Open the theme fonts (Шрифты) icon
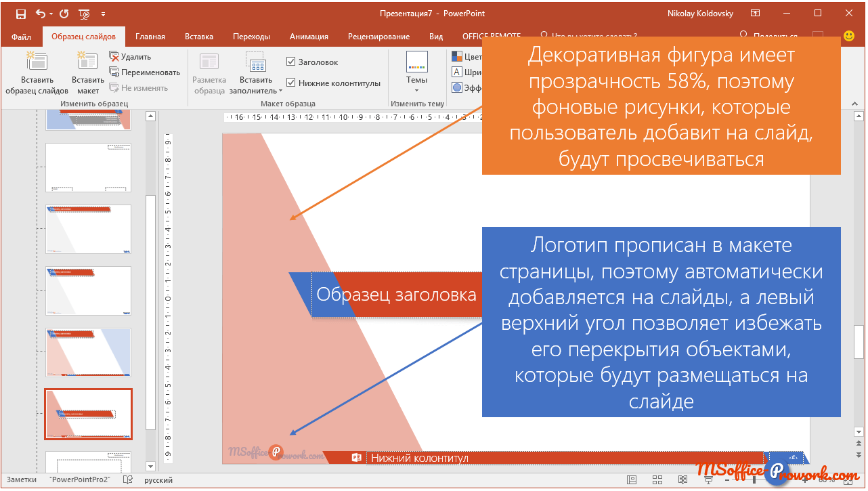Viewport: 868px width, 491px height. coord(457,72)
